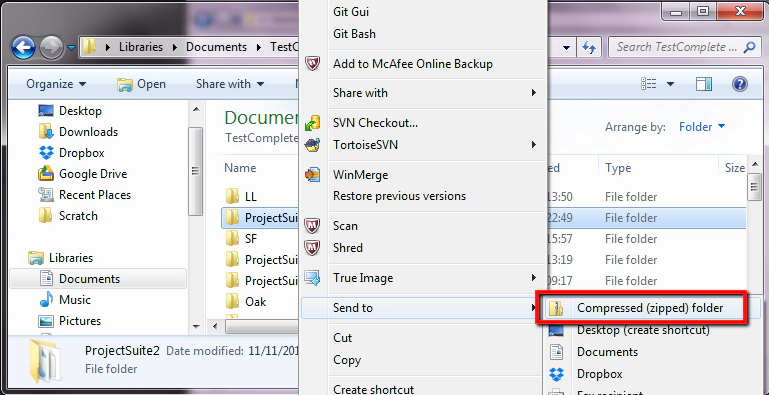Click the search magnifier icon
The width and height of the screenshot is (769, 395).
(x=749, y=47)
